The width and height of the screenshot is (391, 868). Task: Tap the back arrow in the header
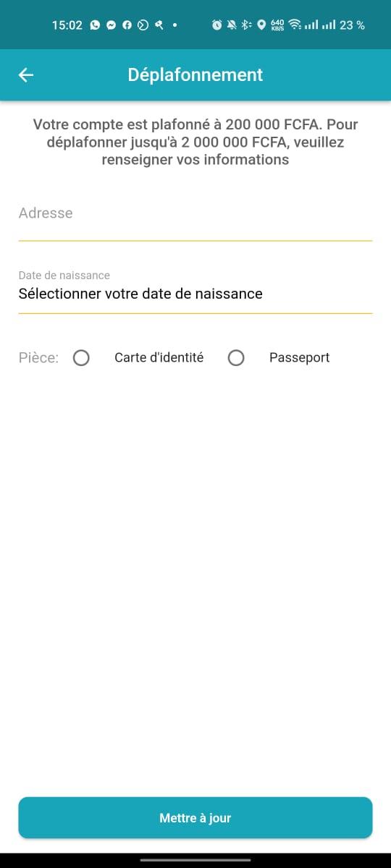coord(26,75)
